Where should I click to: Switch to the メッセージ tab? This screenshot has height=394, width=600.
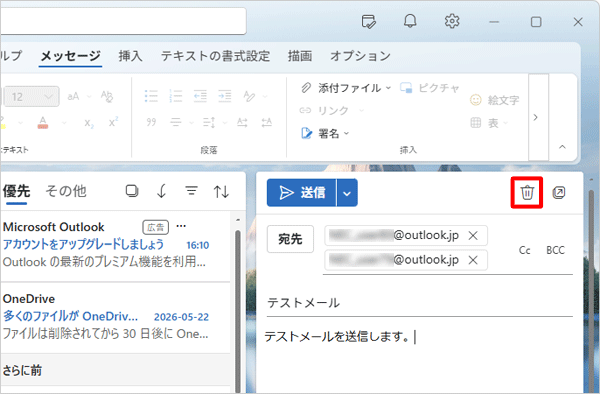pos(70,56)
